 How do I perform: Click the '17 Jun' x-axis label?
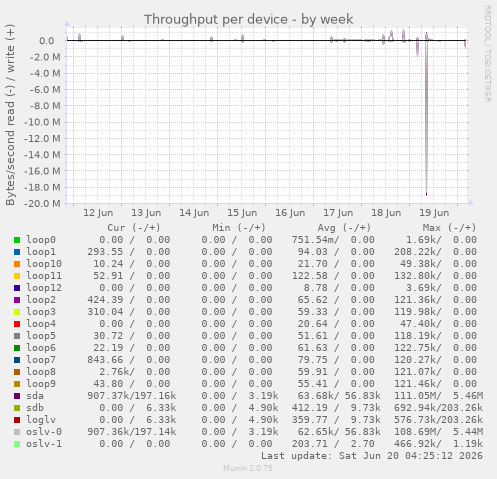[x=338, y=213]
